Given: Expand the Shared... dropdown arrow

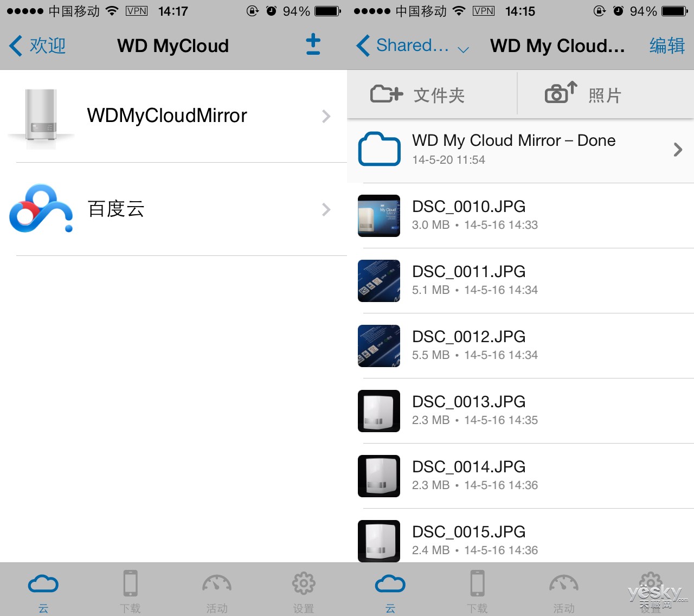Looking at the screenshot, I should [463, 49].
